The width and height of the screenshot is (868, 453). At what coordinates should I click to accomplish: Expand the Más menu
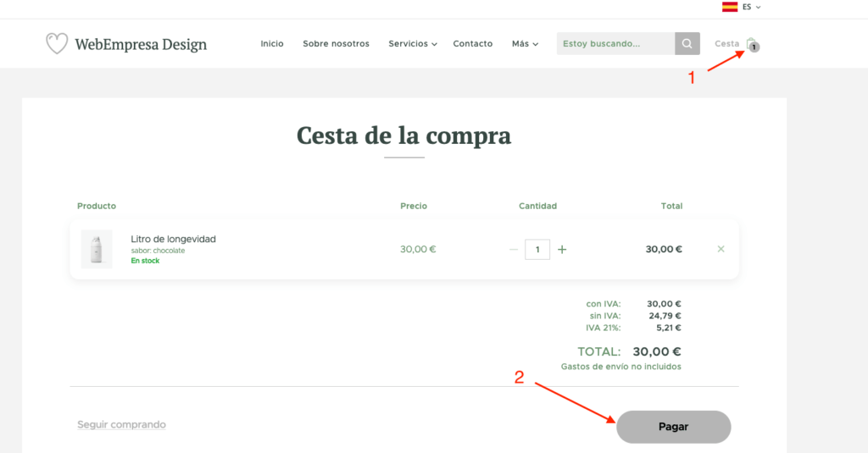point(525,44)
